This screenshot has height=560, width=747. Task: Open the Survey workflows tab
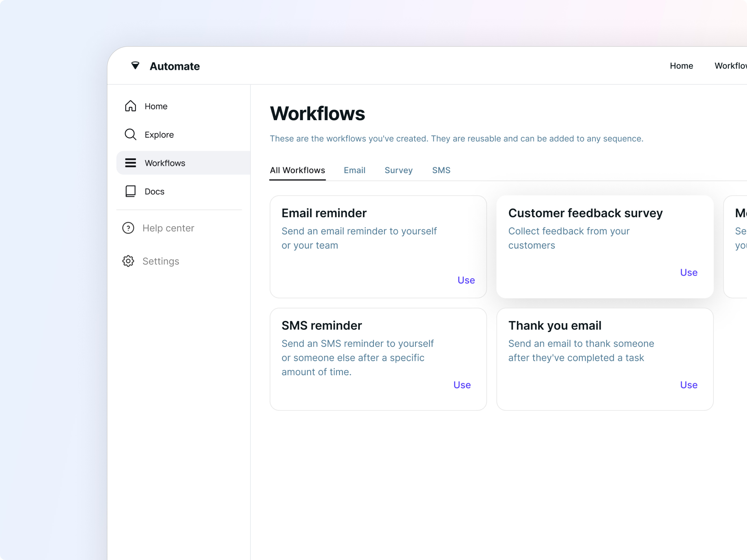pyautogui.click(x=398, y=170)
